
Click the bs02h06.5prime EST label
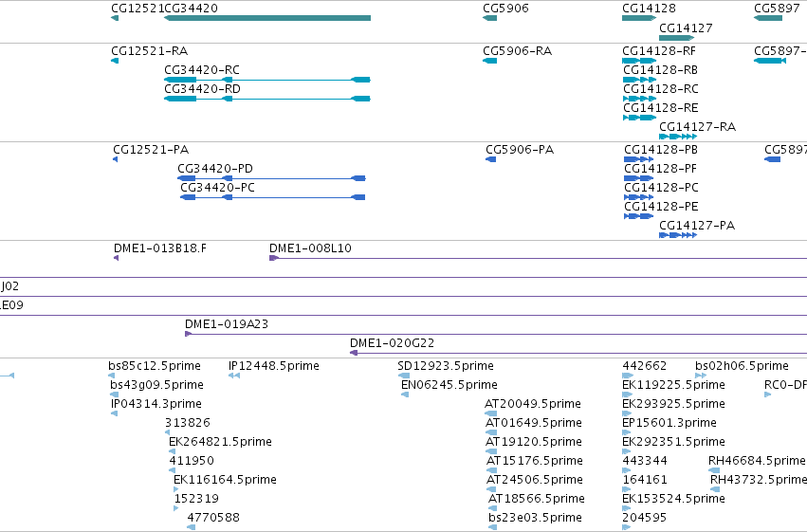(x=742, y=366)
